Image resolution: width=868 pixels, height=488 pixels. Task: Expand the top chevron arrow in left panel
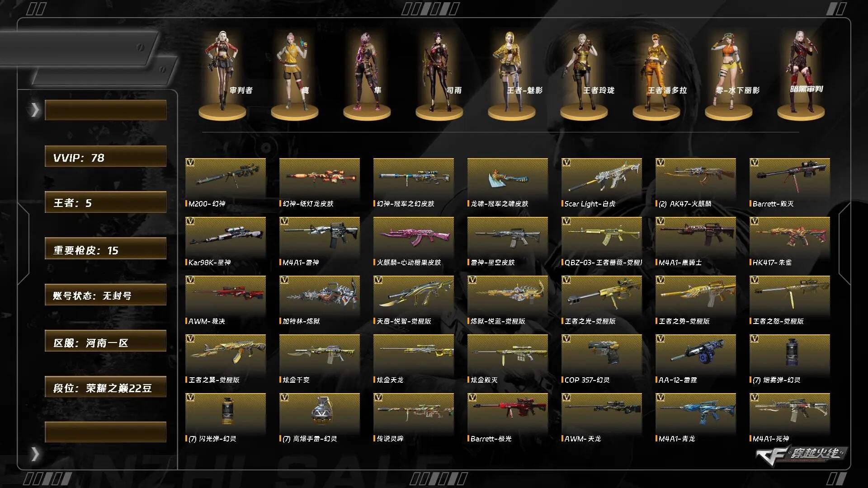pyautogui.click(x=35, y=110)
